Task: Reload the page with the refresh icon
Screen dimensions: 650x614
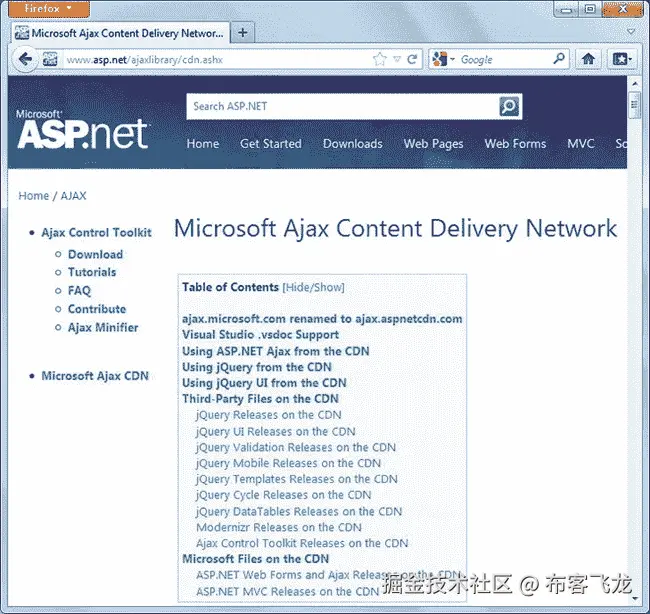Action: [x=412, y=59]
